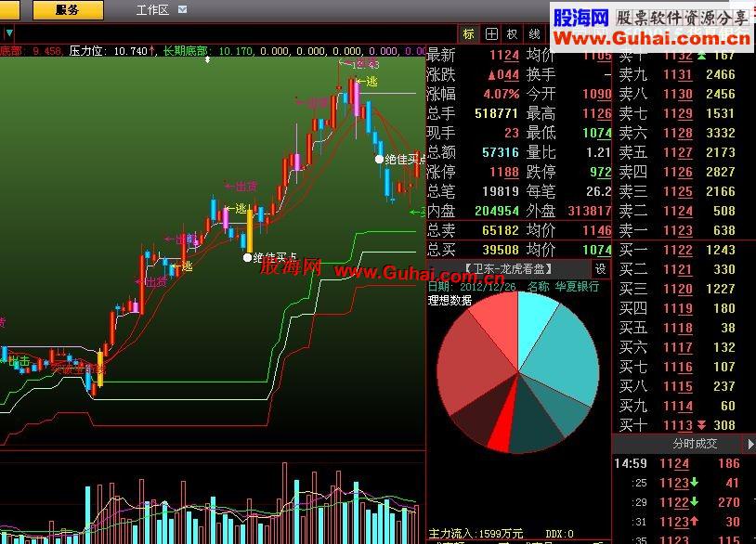Screen dimensions: 756x544
Task: Toggle the 工作区 checkbox arrow icon
Action: (x=182, y=9)
